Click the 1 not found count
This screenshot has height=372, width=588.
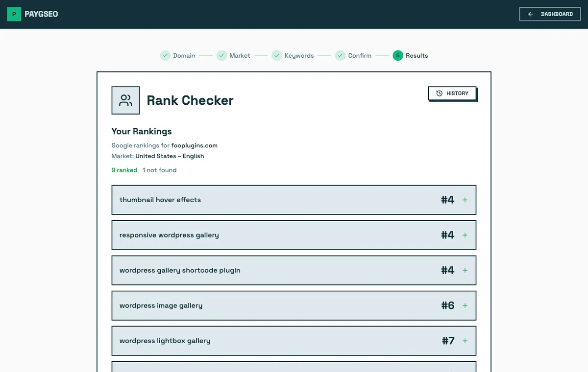[159, 170]
